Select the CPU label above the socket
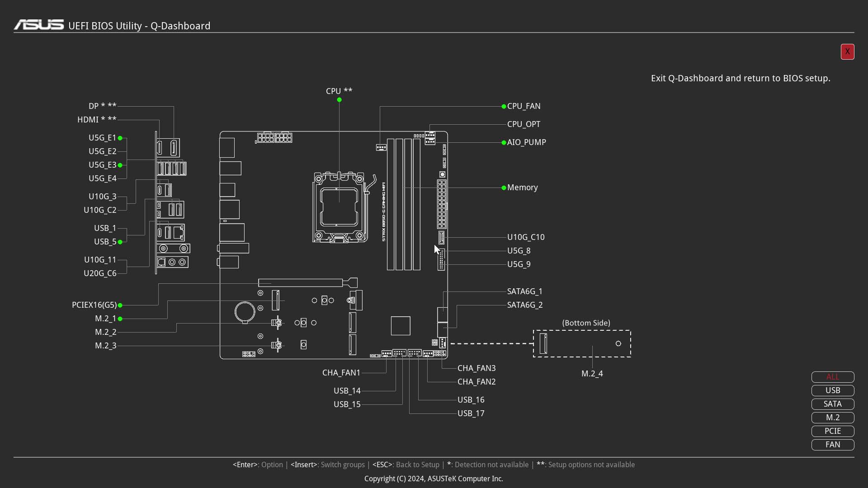This screenshot has width=868, height=488. click(339, 91)
